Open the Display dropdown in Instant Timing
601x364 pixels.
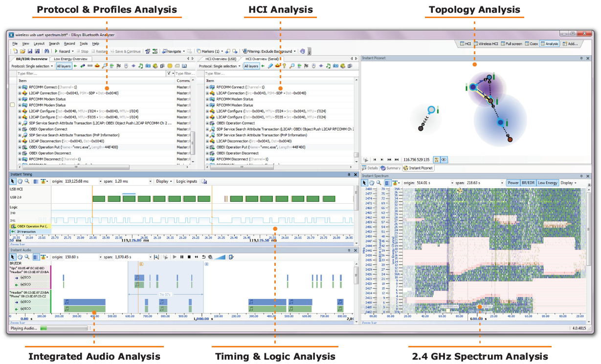pyautogui.click(x=163, y=181)
